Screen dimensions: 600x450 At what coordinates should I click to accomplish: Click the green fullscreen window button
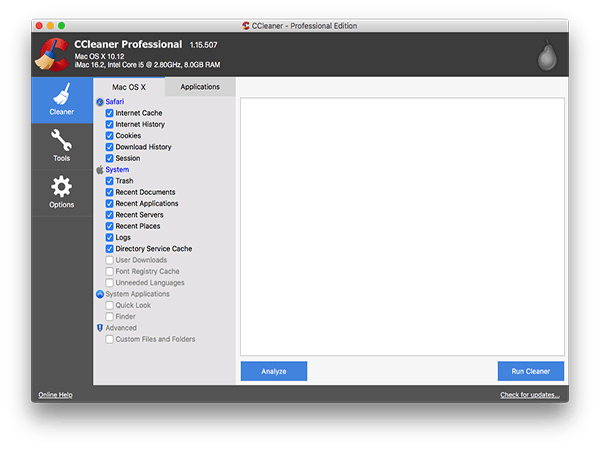click(62, 26)
